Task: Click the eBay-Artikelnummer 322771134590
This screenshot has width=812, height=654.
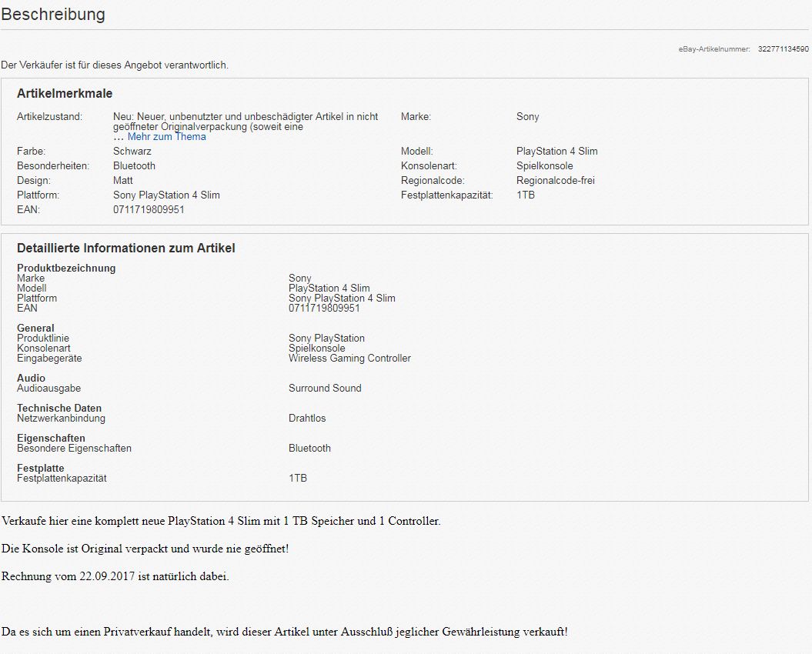Action: pos(783,49)
